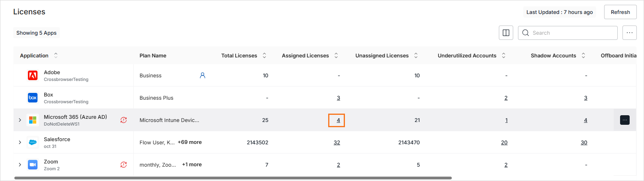Screen dimensions: 644x181
Task: Click the Flow User, K... plan text
Action: 157,142
